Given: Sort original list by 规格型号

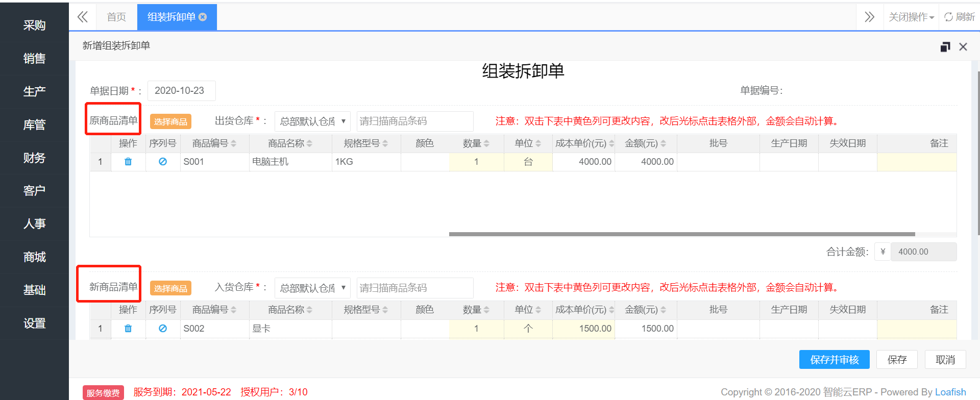Looking at the screenshot, I should click(x=385, y=144).
